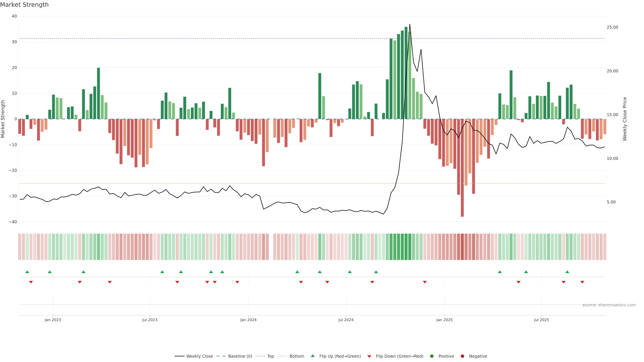The image size is (644, 362).
Task: Click the red Flip Down legend triangle
Action: click(369, 356)
